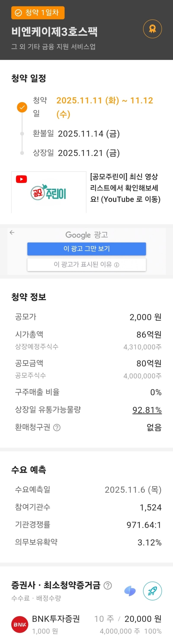
Task: Open the 공모주린이 YouTube text link
Action: point(125,188)
